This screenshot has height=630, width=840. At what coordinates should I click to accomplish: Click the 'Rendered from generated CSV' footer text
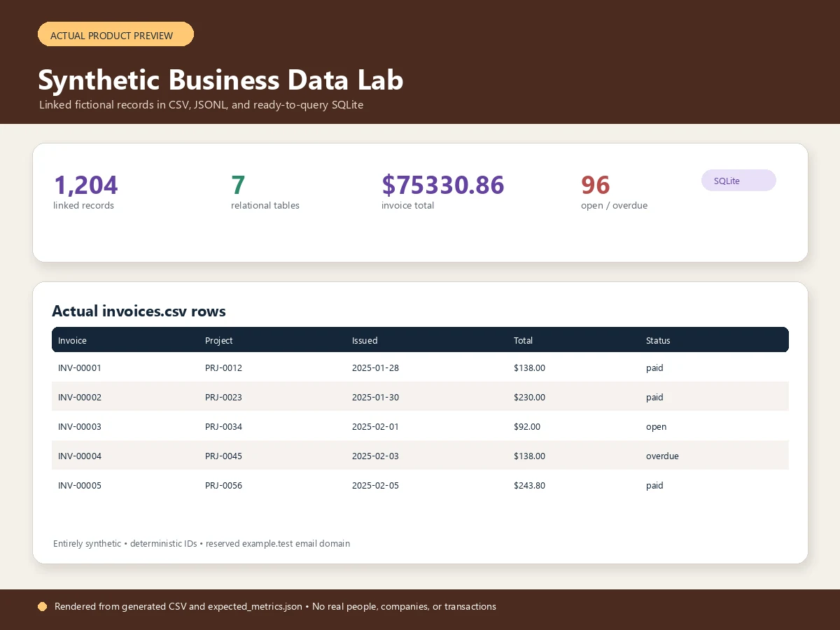[x=275, y=607]
